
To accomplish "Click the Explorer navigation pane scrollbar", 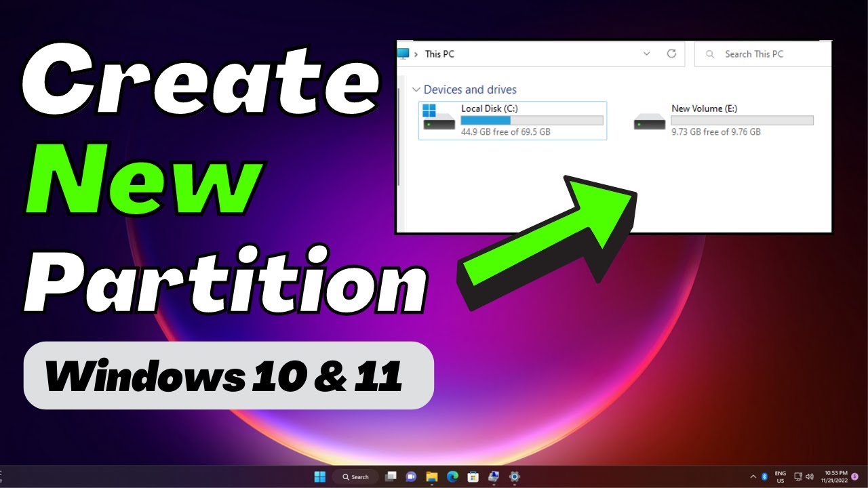I will pyautogui.click(x=399, y=136).
